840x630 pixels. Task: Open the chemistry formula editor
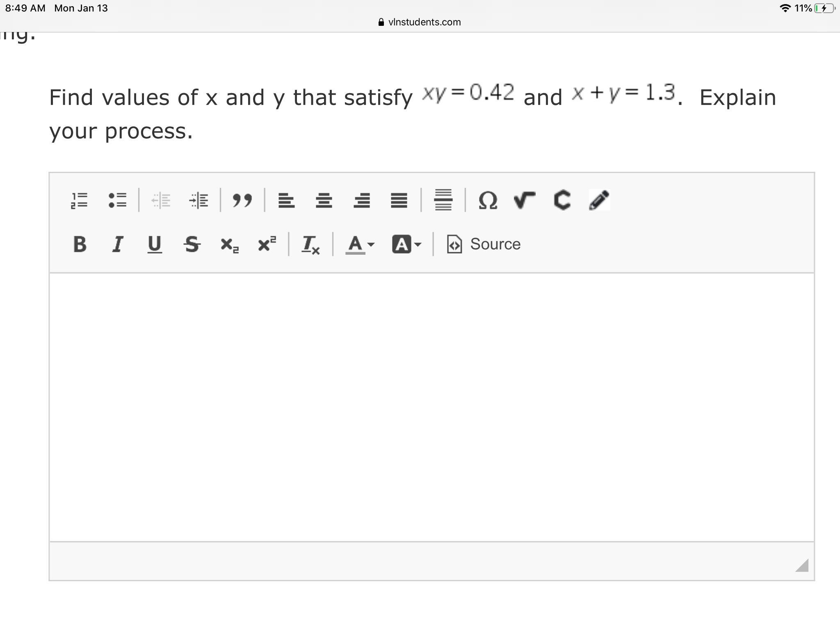pos(562,201)
